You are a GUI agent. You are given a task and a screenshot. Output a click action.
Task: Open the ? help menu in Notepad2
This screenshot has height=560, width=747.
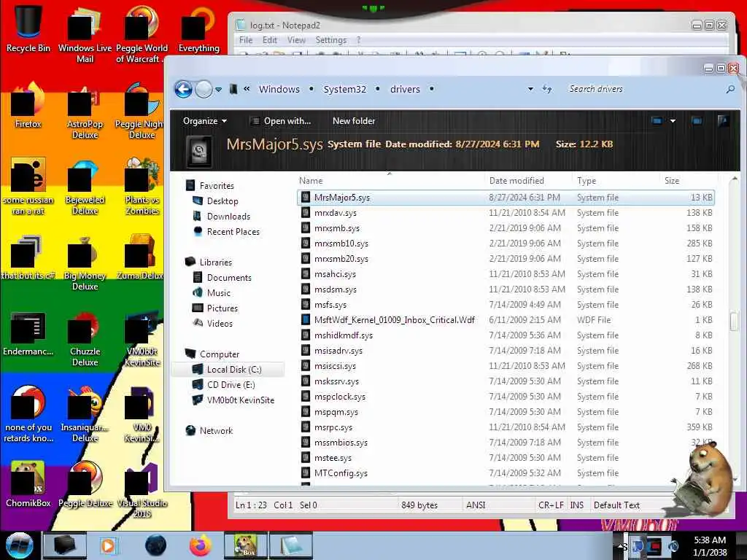(358, 40)
